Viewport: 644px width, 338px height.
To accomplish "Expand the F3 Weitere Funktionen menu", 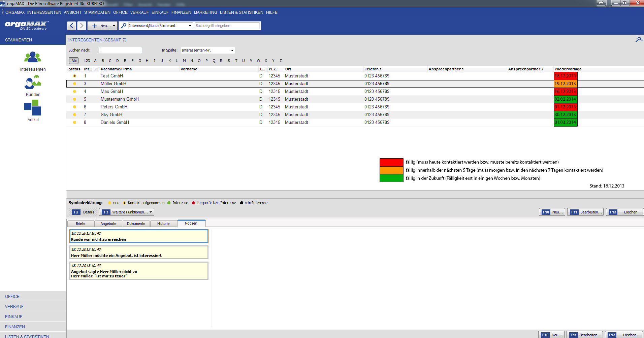I will [x=127, y=212].
